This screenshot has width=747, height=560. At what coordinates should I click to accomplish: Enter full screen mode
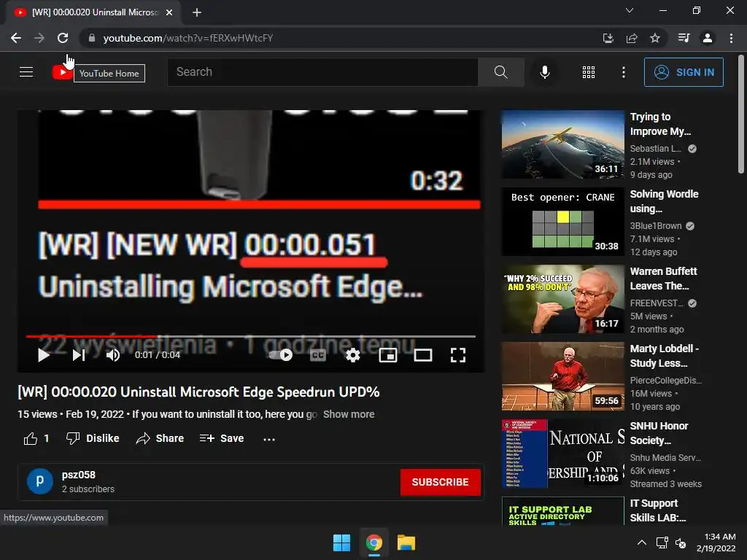click(458, 355)
